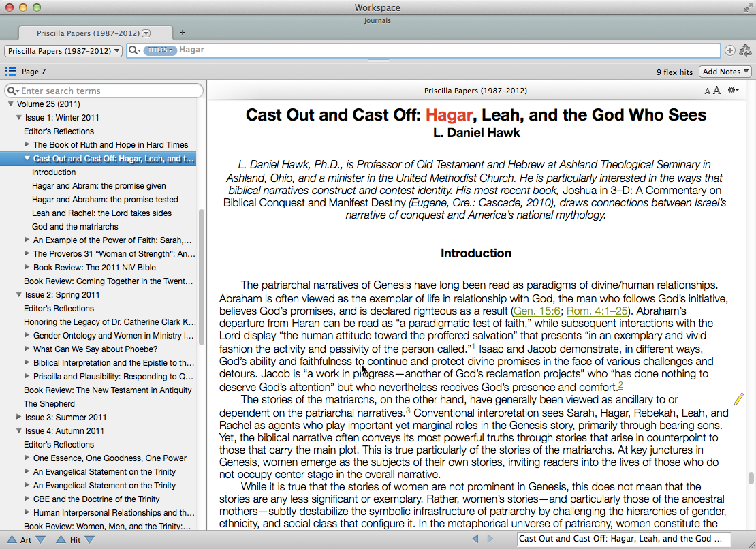Increase text size with large A
Image resolution: width=756 pixels, height=549 pixels.
716,90
